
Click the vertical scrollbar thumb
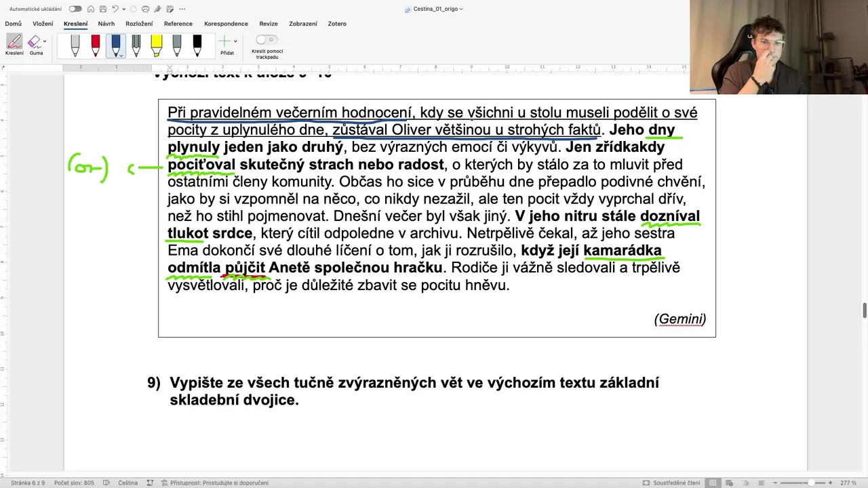pyautogui.click(x=865, y=310)
